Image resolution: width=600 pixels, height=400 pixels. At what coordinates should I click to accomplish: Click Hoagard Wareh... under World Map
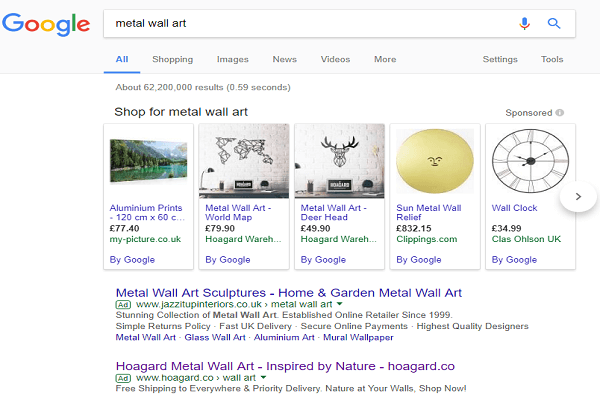(243, 239)
